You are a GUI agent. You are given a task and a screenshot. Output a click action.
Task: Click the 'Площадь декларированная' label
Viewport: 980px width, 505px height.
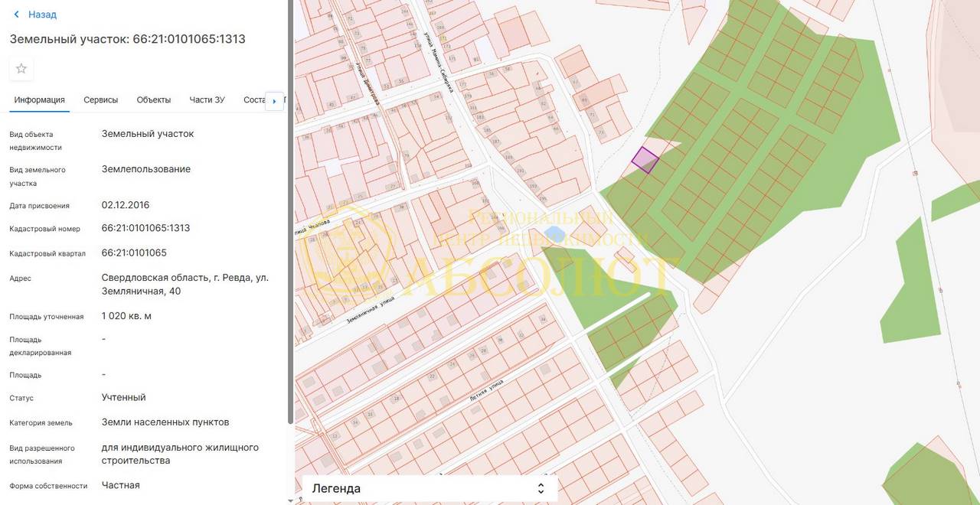(40, 346)
